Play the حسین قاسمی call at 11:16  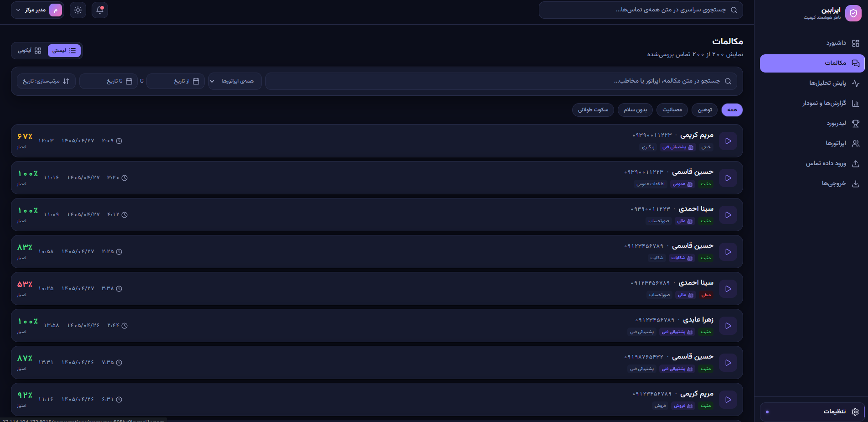(728, 178)
